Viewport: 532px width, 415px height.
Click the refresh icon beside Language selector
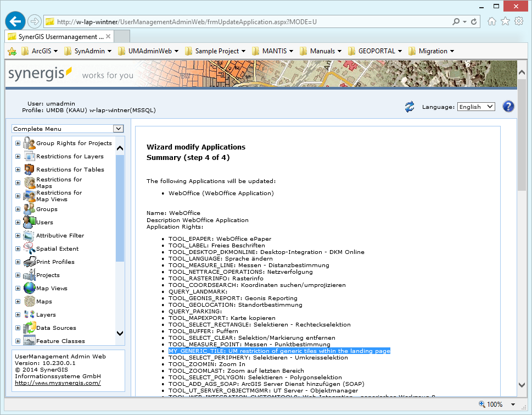410,107
